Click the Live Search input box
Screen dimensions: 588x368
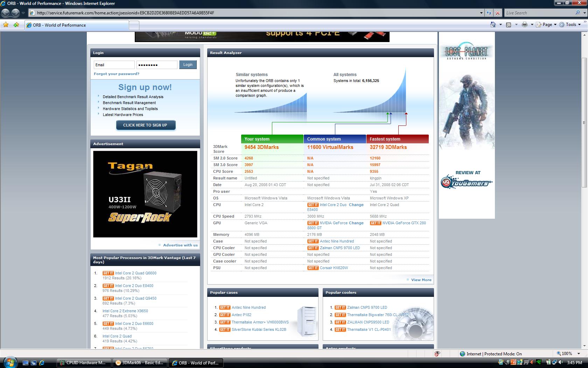click(x=539, y=13)
